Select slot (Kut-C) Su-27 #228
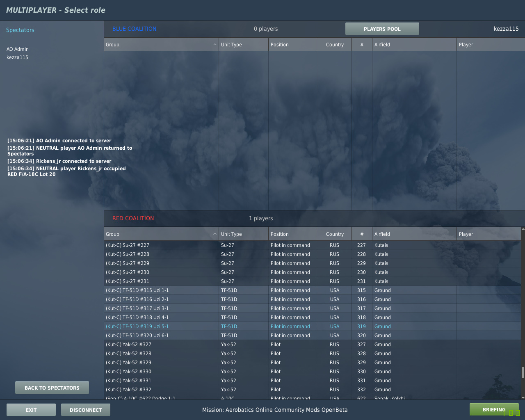Image resolution: width=525 pixels, height=420 pixels. pos(312,254)
